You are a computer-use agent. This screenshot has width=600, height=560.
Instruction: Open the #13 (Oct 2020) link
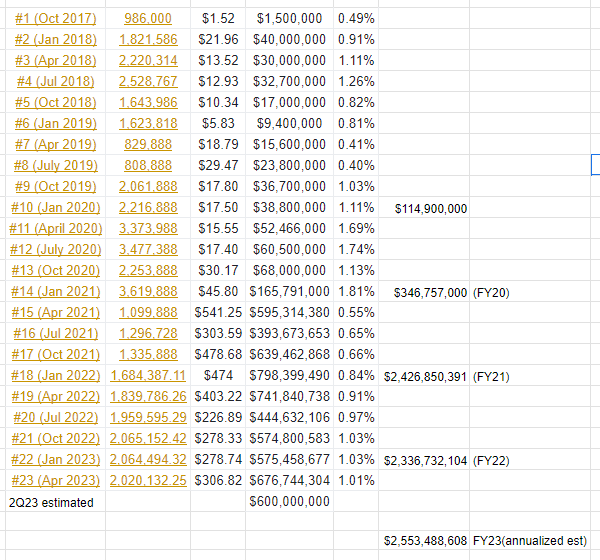[55, 271]
